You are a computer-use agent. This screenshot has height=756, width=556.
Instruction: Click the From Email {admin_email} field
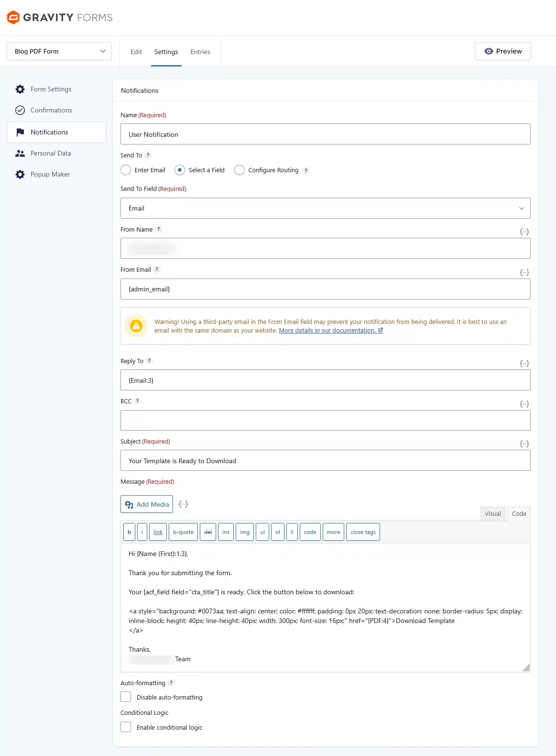[x=326, y=289]
